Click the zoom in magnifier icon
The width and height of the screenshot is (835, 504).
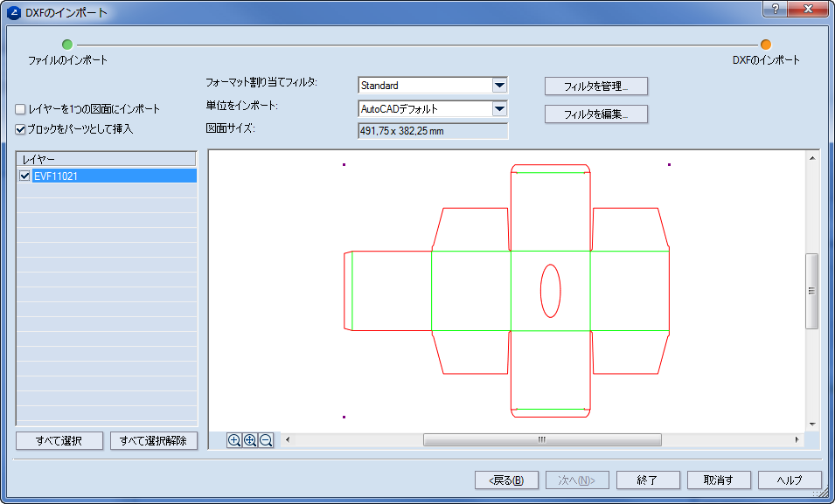(x=234, y=440)
